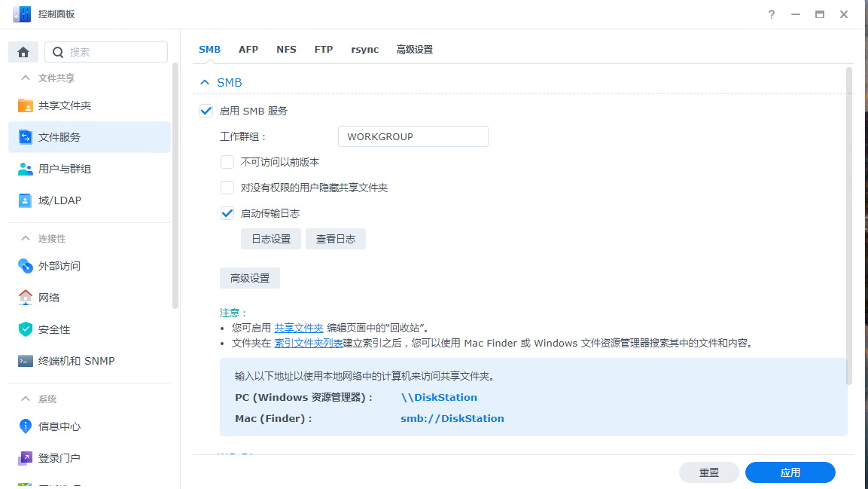Click the search magnifier icon
Screen dimensions: 868x489
point(57,52)
